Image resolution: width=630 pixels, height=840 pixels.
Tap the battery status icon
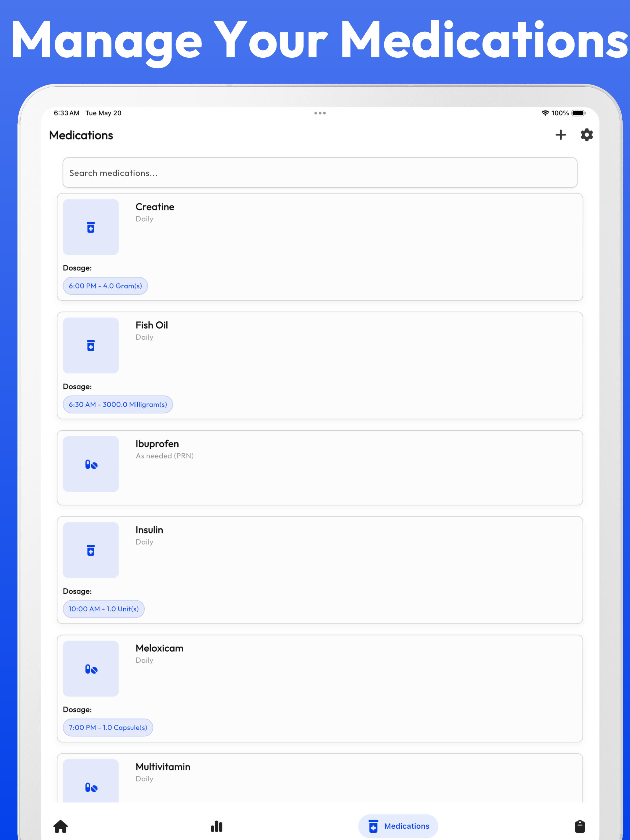click(579, 113)
